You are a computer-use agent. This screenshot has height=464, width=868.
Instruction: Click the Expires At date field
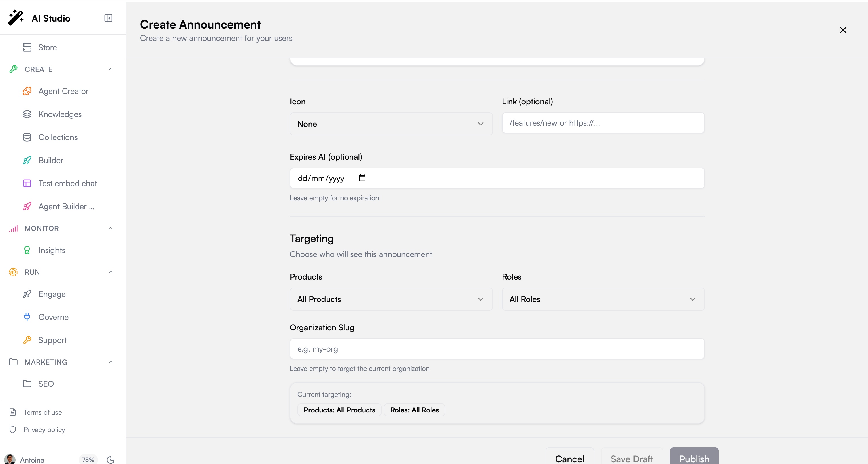pyautogui.click(x=497, y=178)
